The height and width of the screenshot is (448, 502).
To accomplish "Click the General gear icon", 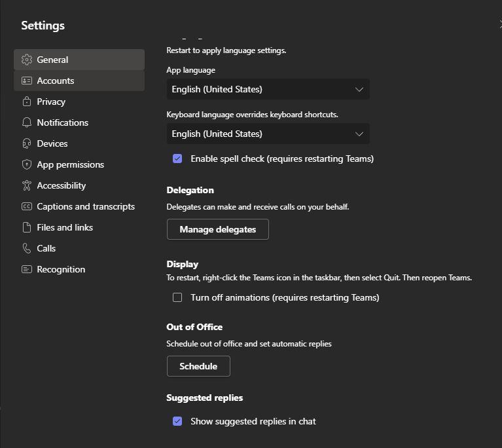I will click(27, 60).
